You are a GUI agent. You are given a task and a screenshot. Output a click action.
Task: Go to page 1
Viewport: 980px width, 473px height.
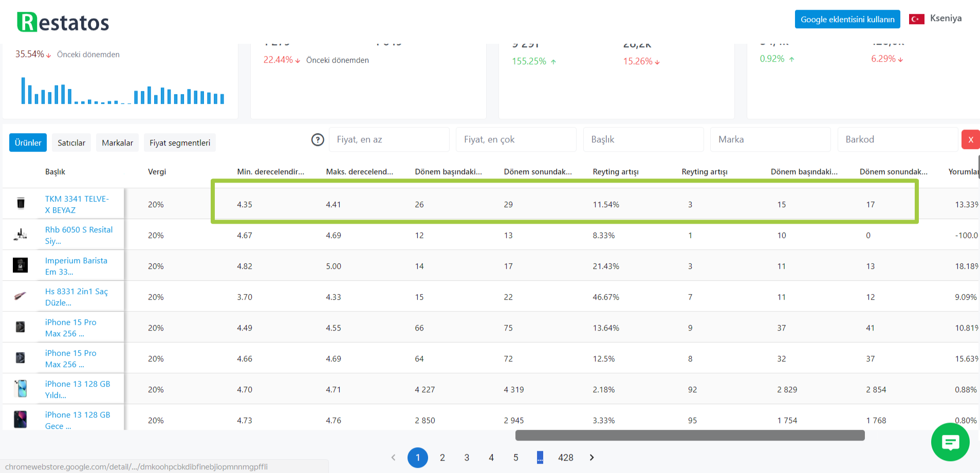418,458
